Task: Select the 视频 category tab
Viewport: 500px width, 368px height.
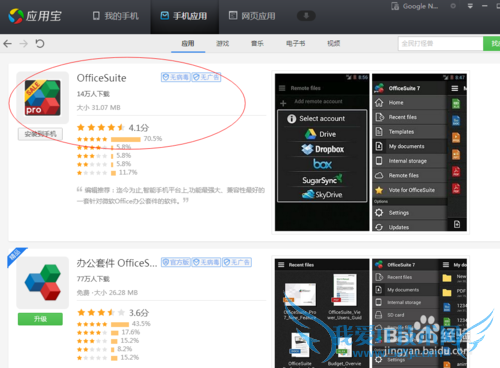Action: 333,44
